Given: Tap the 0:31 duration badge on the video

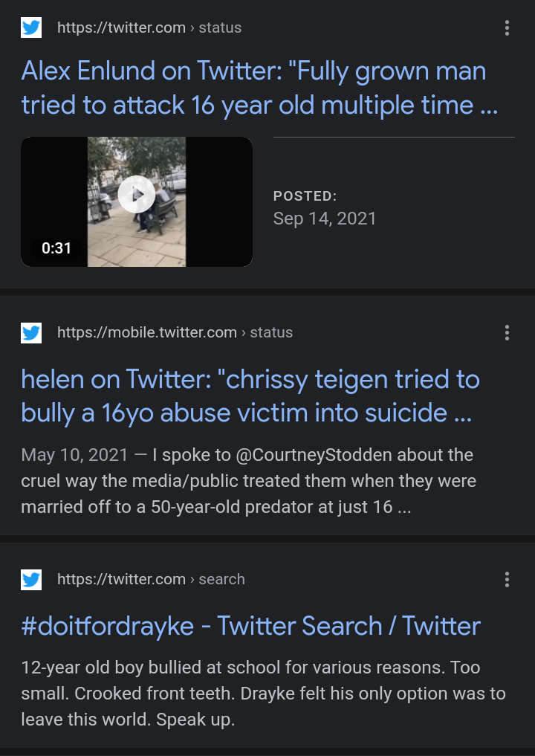Looking at the screenshot, I should 56,248.
